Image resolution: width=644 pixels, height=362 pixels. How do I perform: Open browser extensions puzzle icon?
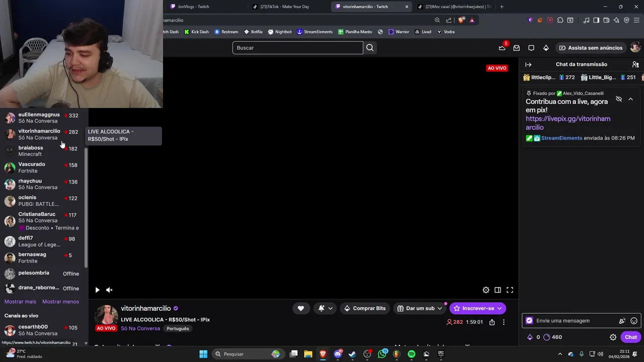click(560, 20)
